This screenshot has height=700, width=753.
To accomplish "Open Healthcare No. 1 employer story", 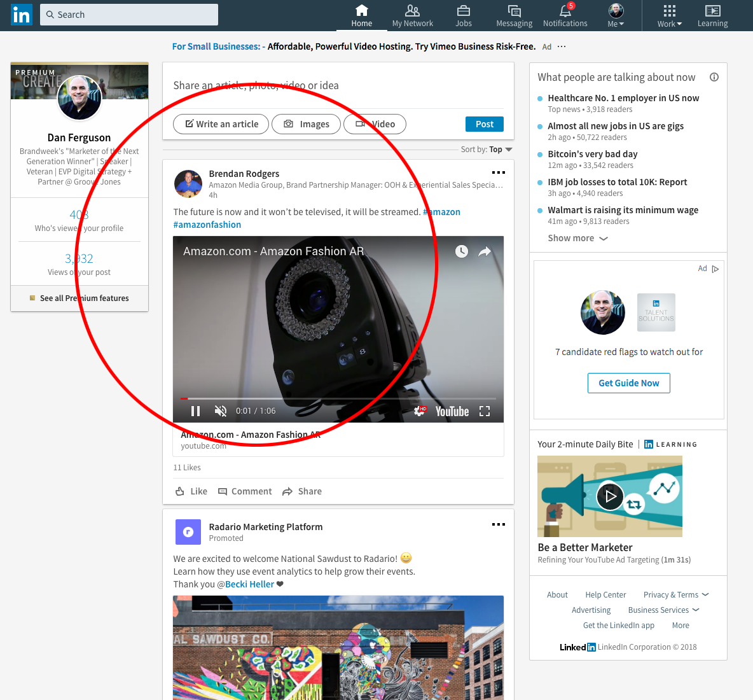I will pos(623,98).
